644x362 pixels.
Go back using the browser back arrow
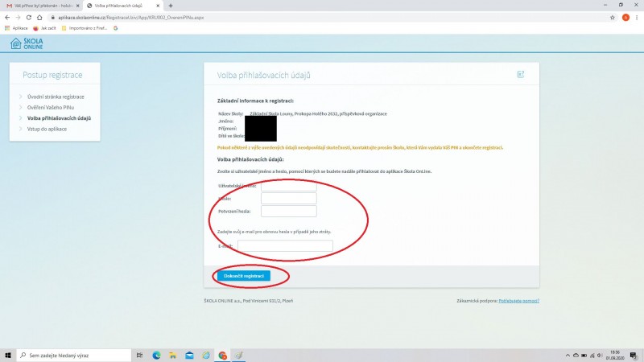coord(7,17)
